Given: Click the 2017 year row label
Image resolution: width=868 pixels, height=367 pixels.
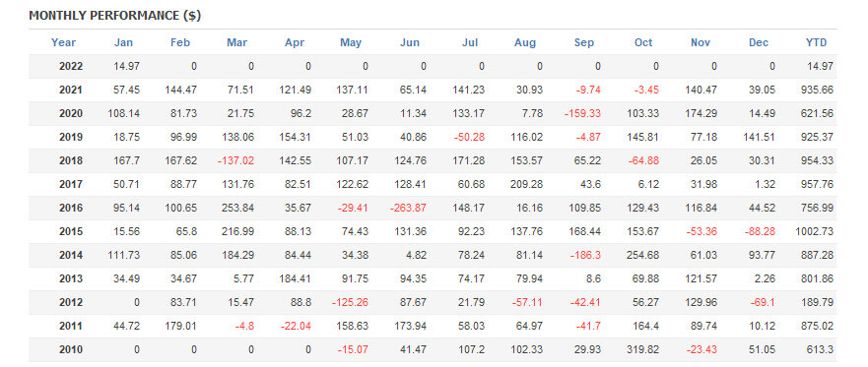Looking at the screenshot, I should [x=71, y=185].
